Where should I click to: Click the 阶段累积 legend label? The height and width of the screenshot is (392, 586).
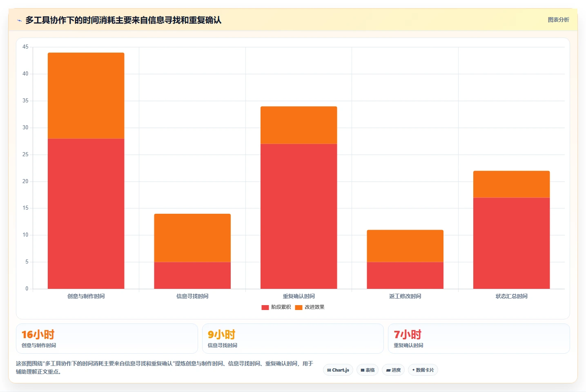pos(281,307)
